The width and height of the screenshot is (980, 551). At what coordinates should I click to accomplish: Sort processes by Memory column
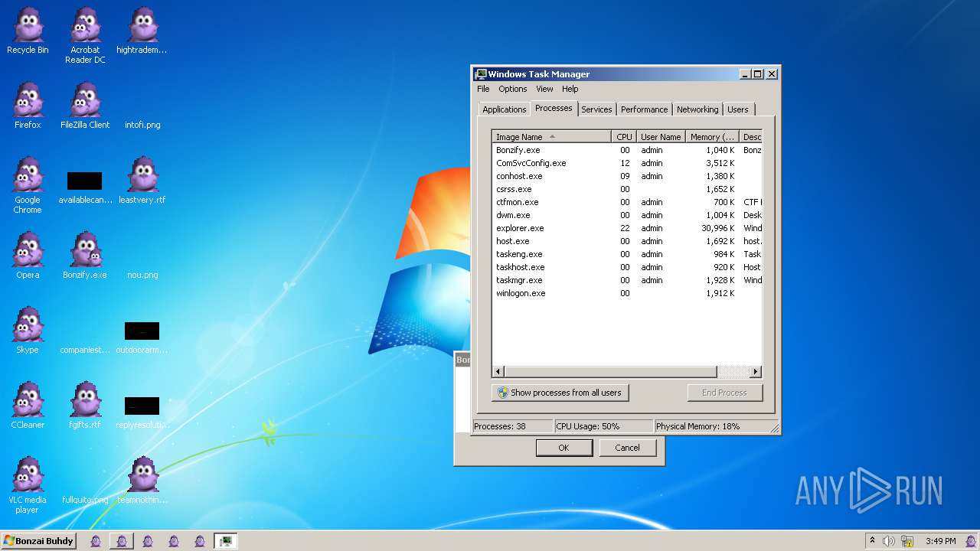tap(712, 137)
